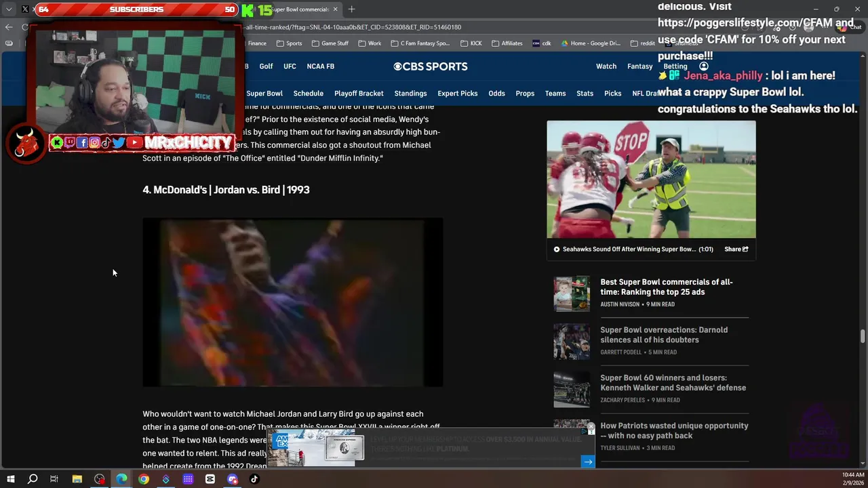
Task: Switch to Microsoft Edge in taskbar
Action: click(121, 479)
